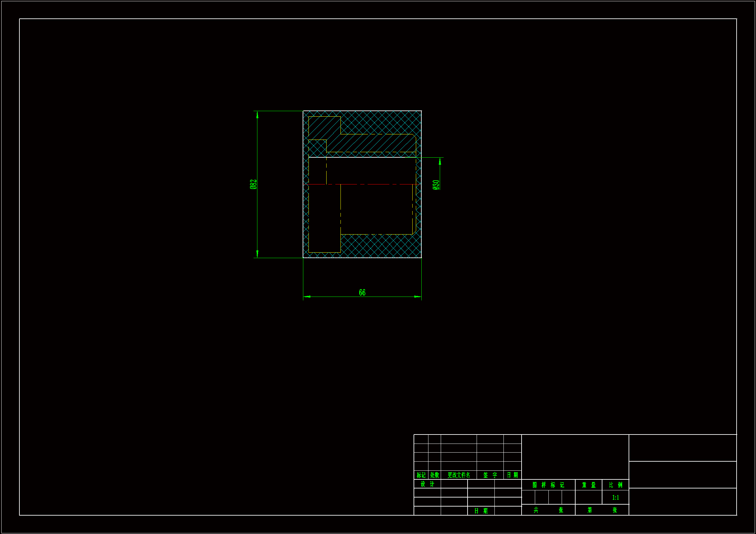Click the 1:1 scale value in title block

tap(615, 497)
